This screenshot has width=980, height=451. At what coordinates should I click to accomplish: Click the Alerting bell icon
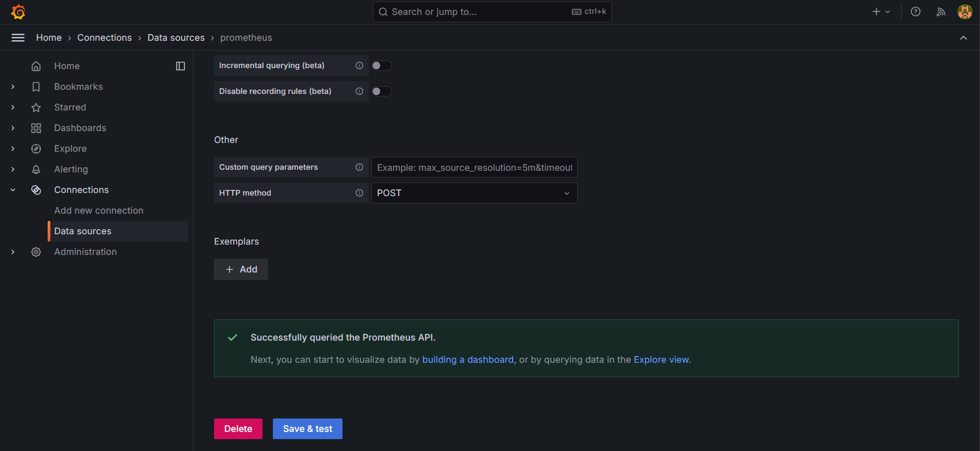[x=36, y=169]
